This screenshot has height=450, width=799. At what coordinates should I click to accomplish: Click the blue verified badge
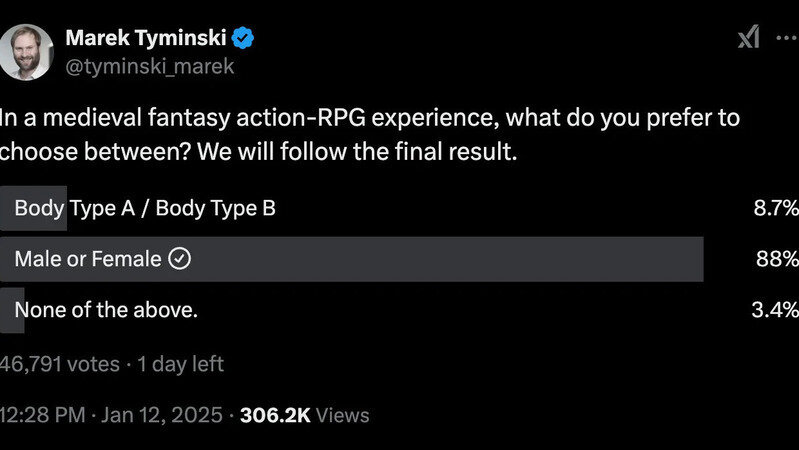(x=243, y=39)
